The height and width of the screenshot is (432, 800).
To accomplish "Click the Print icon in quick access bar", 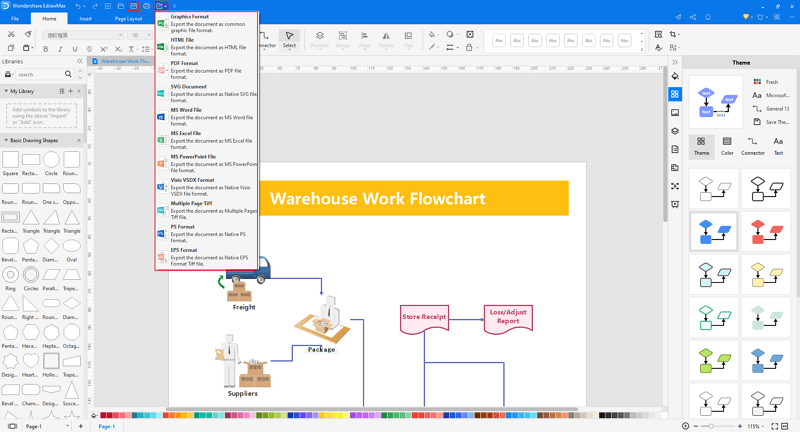I will [146, 6].
